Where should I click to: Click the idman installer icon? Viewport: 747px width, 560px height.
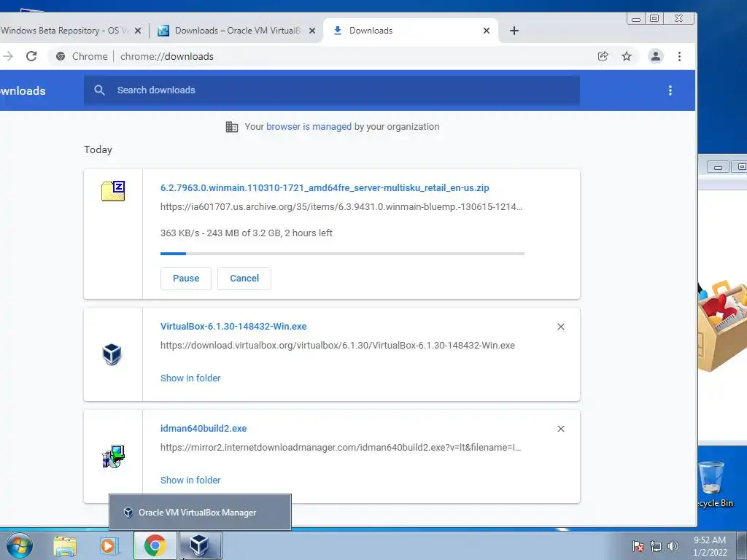(x=113, y=456)
